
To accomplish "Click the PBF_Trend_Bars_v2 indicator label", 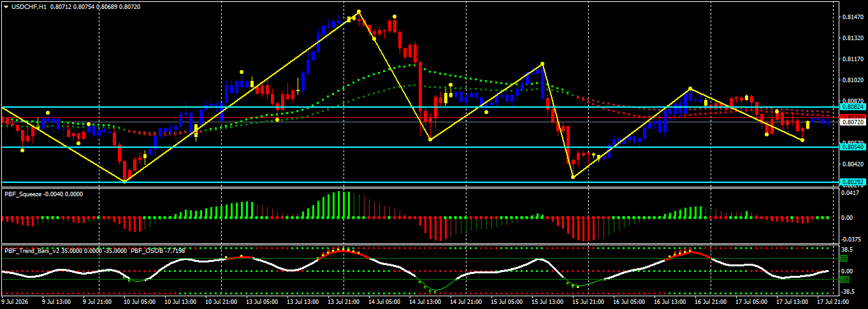I will 31,250.
